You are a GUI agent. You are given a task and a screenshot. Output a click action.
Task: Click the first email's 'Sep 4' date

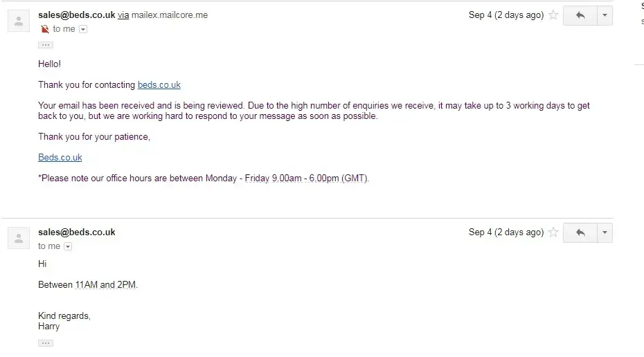(x=506, y=15)
